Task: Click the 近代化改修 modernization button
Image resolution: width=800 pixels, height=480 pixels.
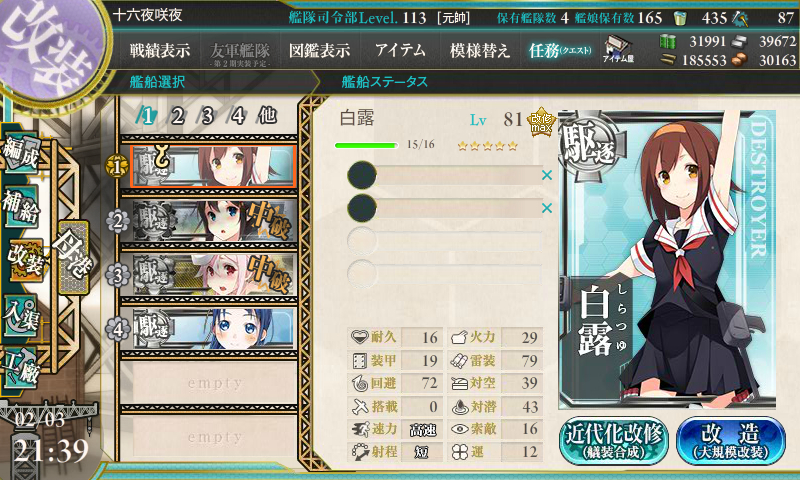Action: (614, 441)
